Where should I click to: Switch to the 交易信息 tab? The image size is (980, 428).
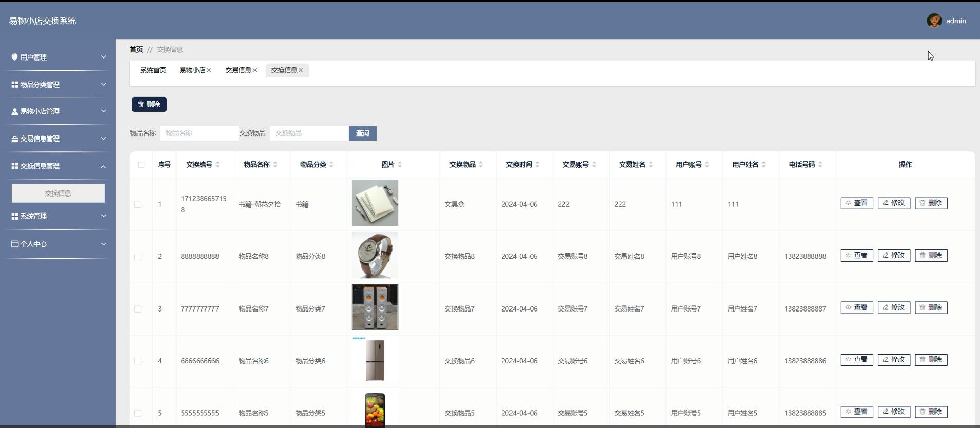(238, 70)
